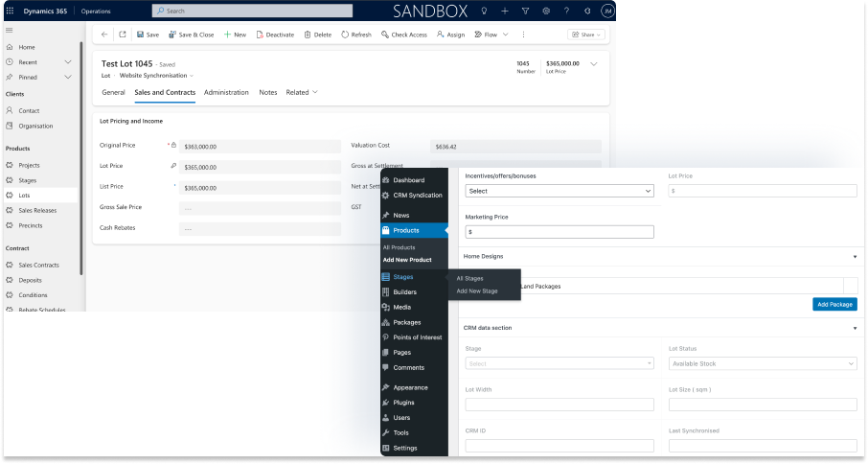Collapse the CRM data section arrow
This screenshot has width=868, height=464.
pyautogui.click(x=855, y=328)
